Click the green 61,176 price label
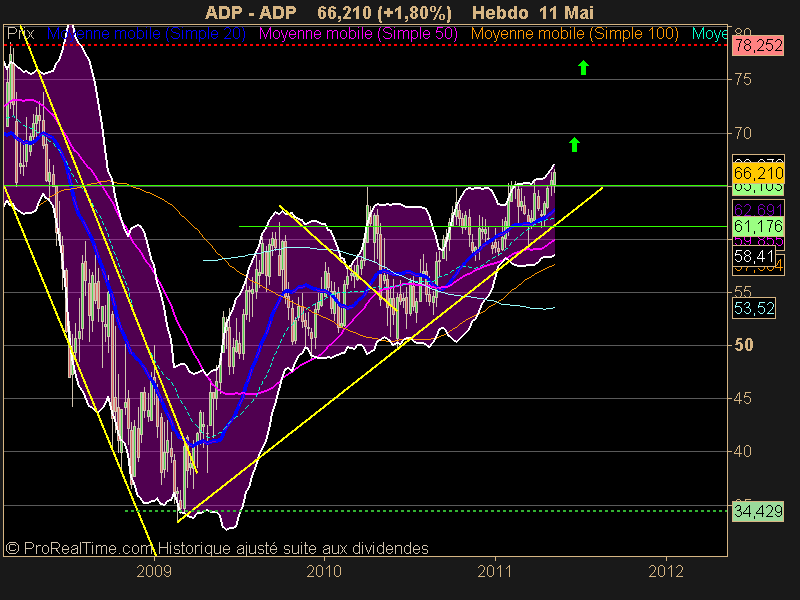Image resolution: width=800 pixels, height=600 pixels. 758,226
